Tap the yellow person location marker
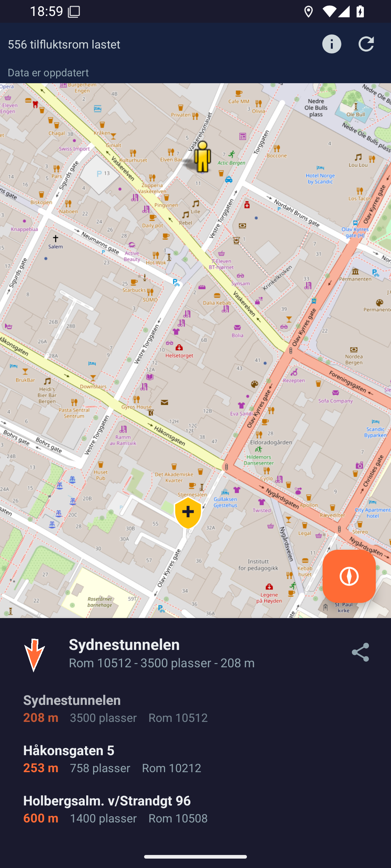 click(202, 157)
